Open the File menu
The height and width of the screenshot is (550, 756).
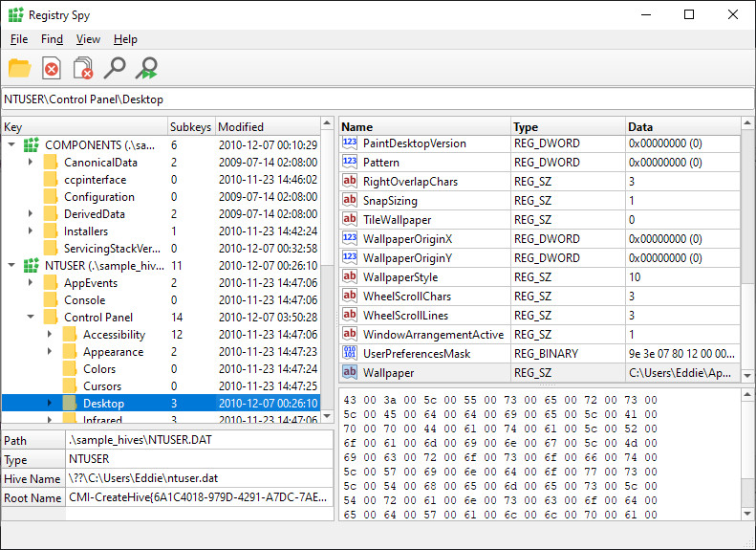[x=19, y=39]
